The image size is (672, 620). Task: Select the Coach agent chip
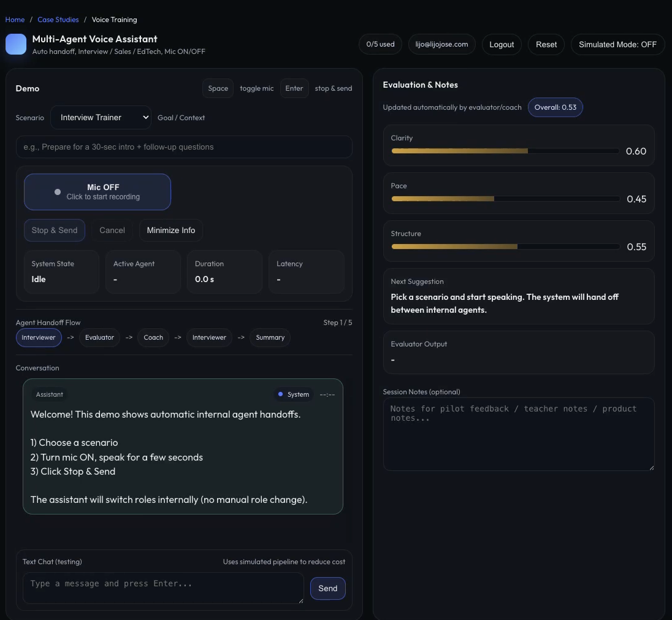tap(153, 337)
